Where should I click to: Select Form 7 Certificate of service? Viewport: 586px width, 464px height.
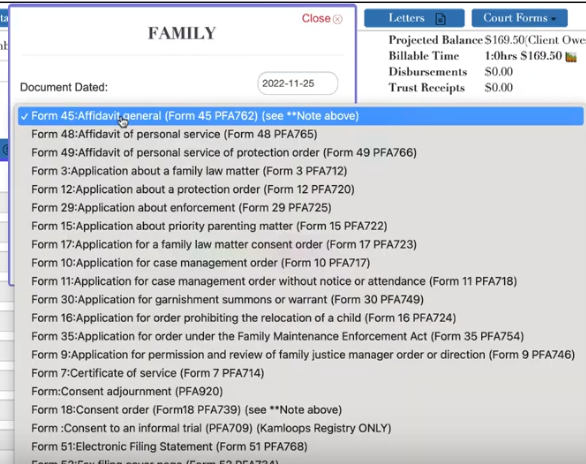(301, 373)
